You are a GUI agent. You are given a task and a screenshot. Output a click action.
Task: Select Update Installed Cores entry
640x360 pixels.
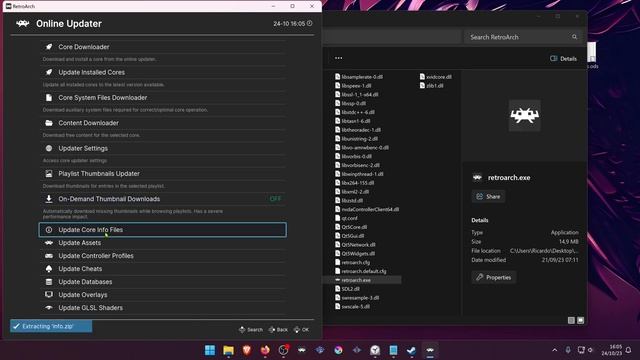pyautogui.click(x=162, y=72)
